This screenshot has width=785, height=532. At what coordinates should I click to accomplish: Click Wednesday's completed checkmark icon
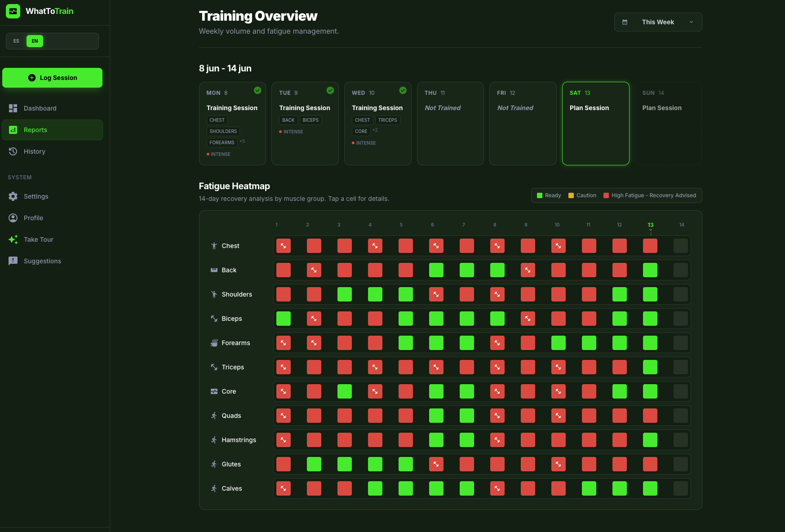coord(403,90)
